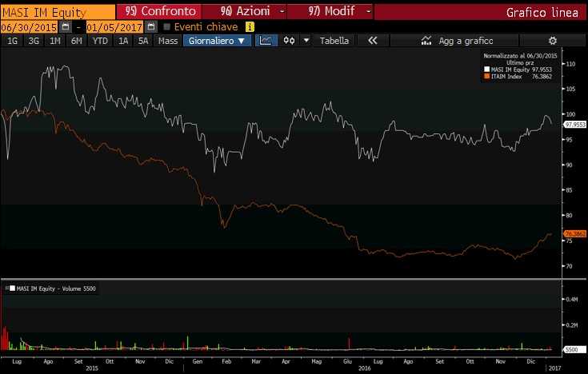
Task: Select the candlestick chart type icon
Action: coord(289,41)
